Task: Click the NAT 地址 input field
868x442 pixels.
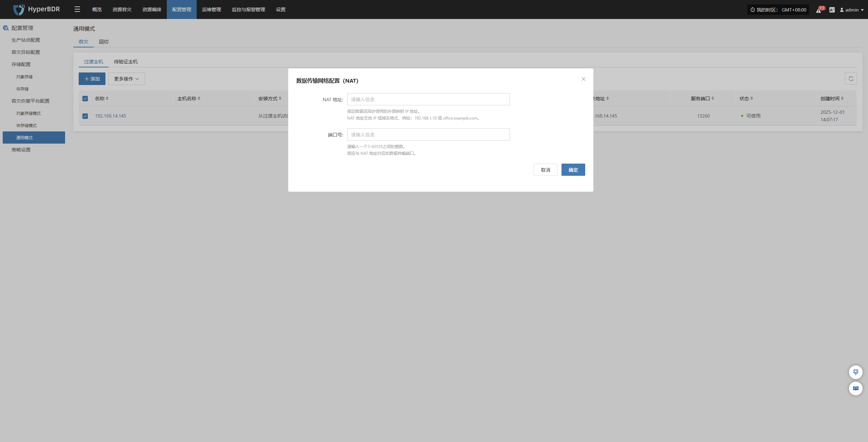Action: tap(428, 99)
